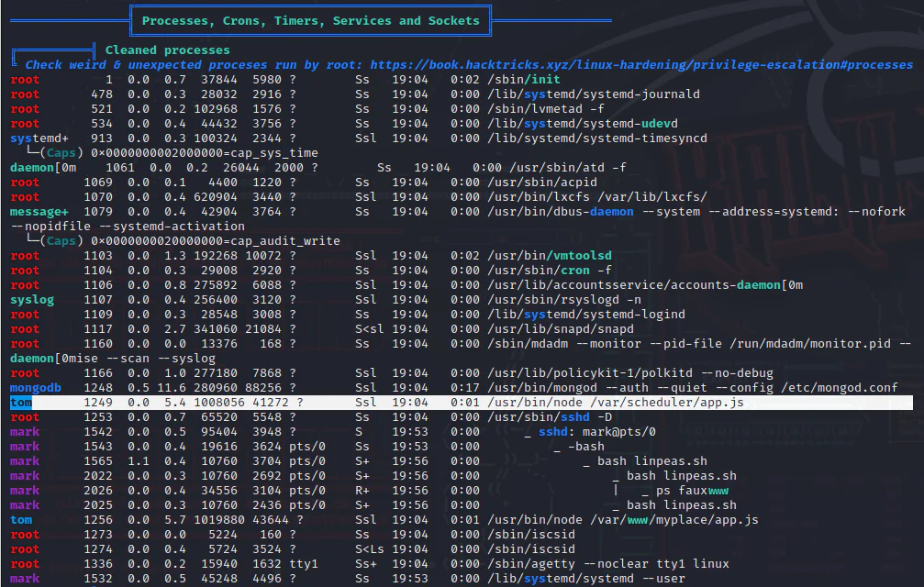The height and width of the screenshot is (587, 924).
Task: Click the 'message+' user name
Action: (x=39, y=211)
